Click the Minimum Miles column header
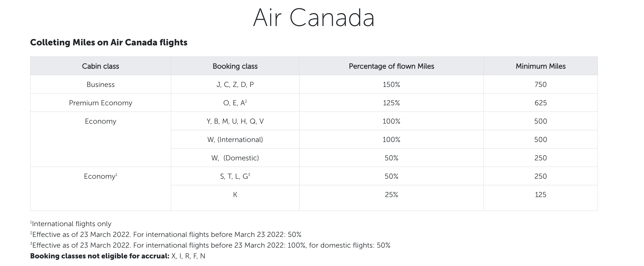 [x=540, y=66]
